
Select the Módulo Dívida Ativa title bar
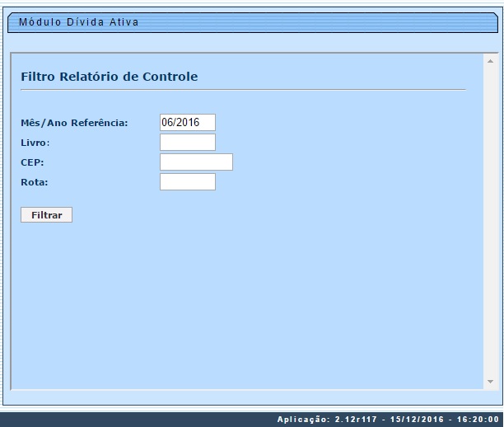(x=79, y=22)
